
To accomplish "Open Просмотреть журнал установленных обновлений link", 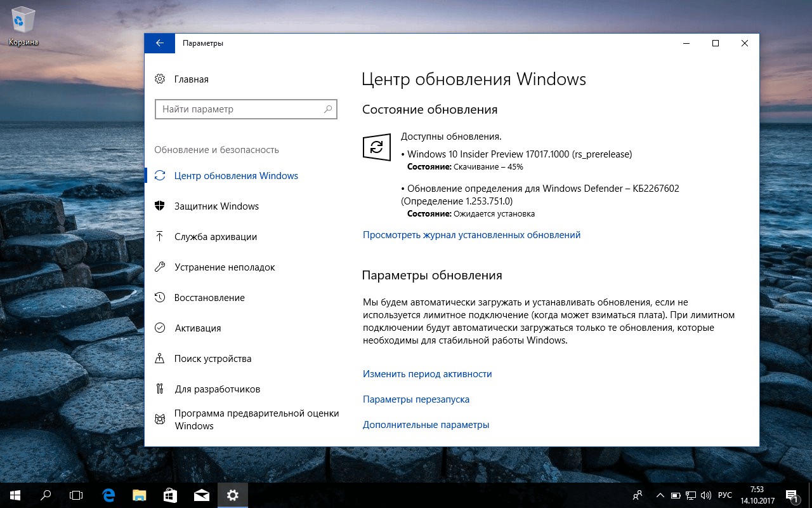I will click(x=471, y=234).
